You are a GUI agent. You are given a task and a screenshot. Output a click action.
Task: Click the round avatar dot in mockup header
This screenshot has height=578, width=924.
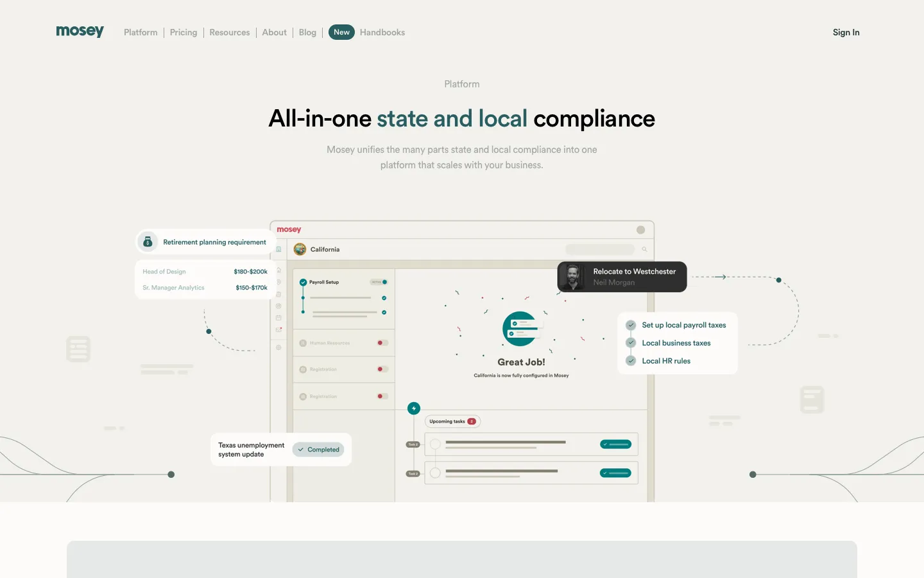point(640,230)
